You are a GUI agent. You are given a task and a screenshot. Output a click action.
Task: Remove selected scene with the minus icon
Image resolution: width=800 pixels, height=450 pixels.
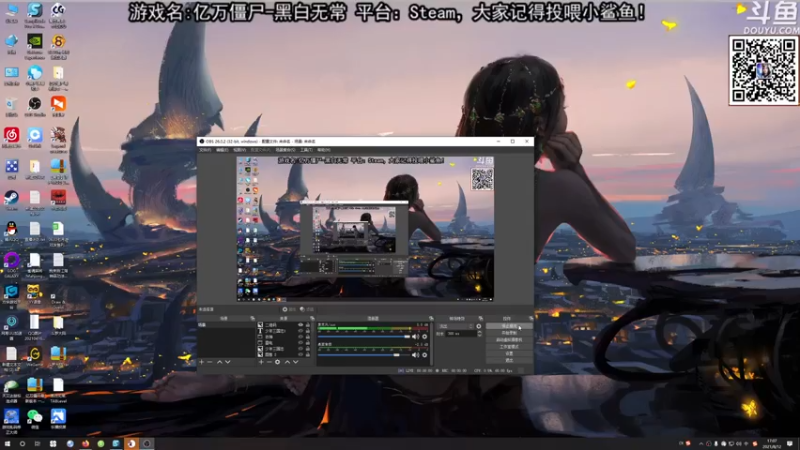pos(210,362)
